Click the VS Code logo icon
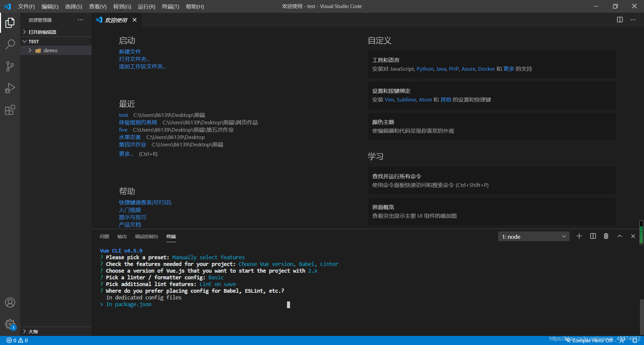This screenshot has height=345, width=644. coord(7,6)
